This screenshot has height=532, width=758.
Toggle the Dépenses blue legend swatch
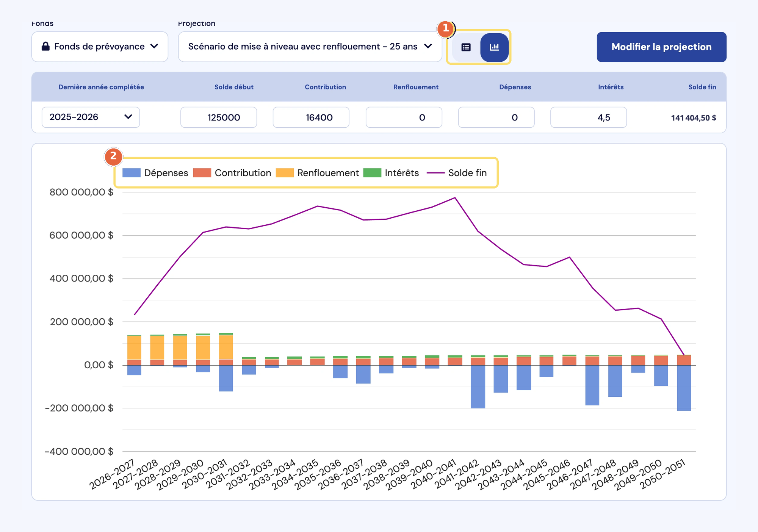pos(132,173)
